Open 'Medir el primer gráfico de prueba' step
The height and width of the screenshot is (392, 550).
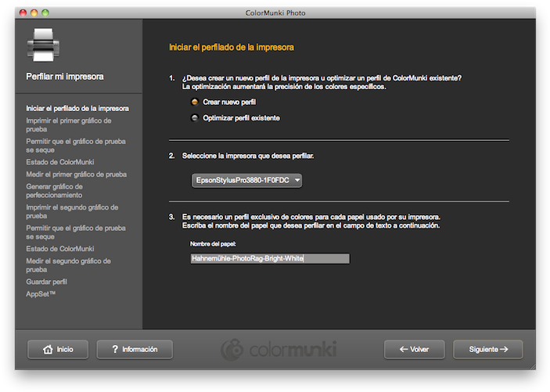pos(76,174)
